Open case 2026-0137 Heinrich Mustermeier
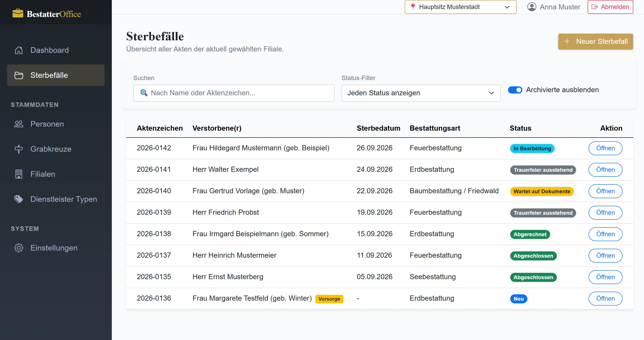644x340 pixels. point(605,256)
